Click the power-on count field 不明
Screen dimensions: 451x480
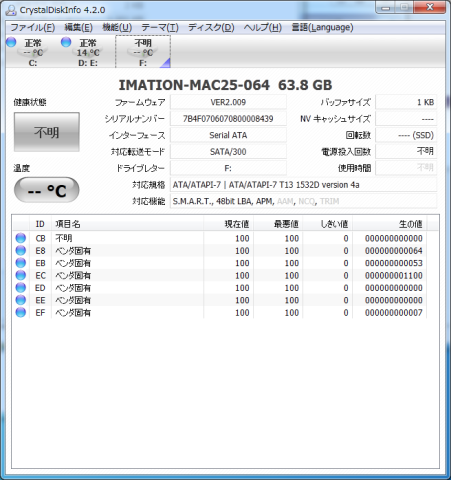pyautogui.click(x=406, y=152)
